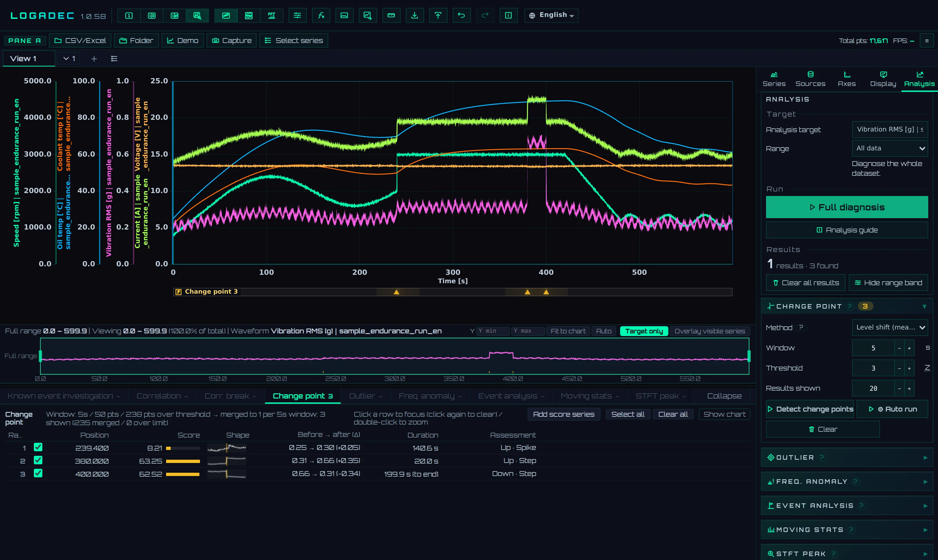Open pane hamburger menu near FPS

[x=926, y=41]
